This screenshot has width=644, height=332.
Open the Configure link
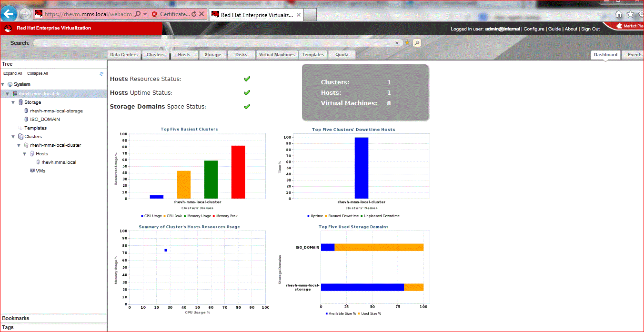(x=534, y=29)
